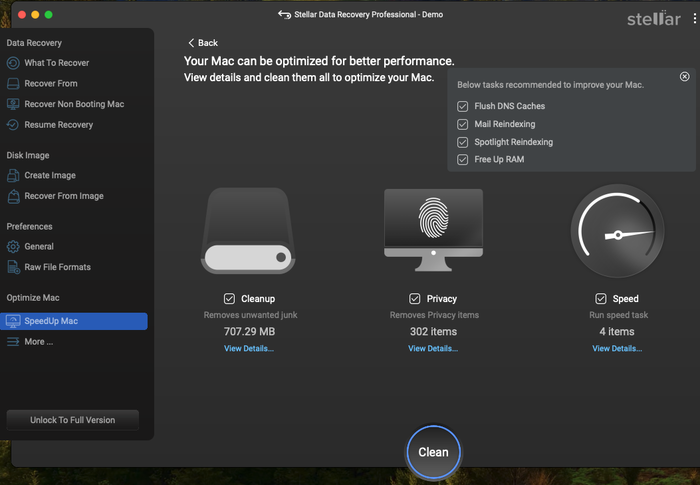View Details for Cleanup

(x=249, y=348)
